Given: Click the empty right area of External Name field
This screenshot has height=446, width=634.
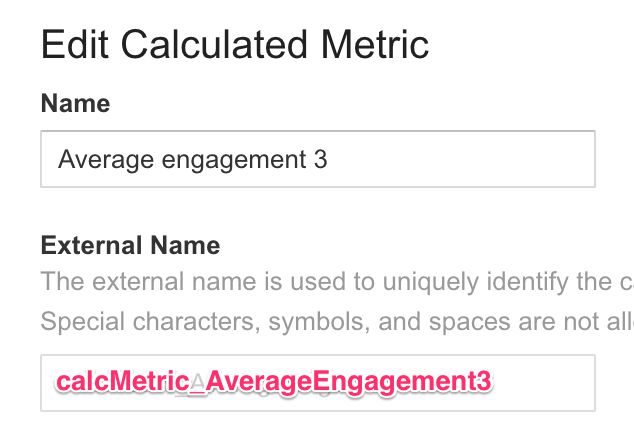Looking at the screenshot, I should point(544,383).
